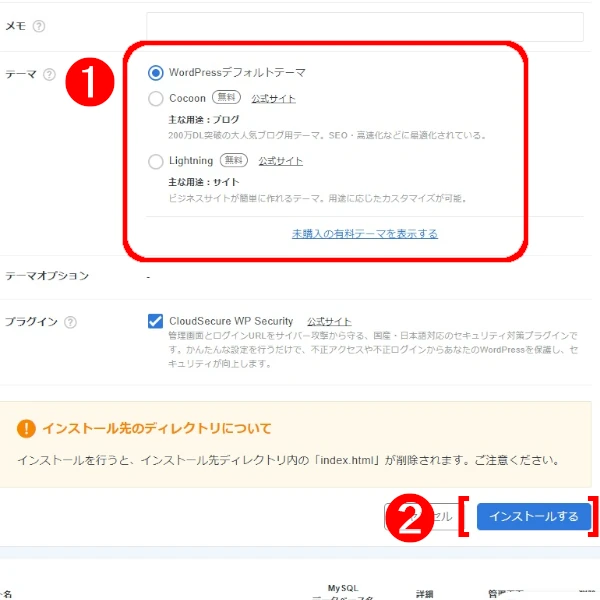Viewport: 600px width, 600px height.
Task: Click the blue インストールする button
Action: (x=534, y=516)
